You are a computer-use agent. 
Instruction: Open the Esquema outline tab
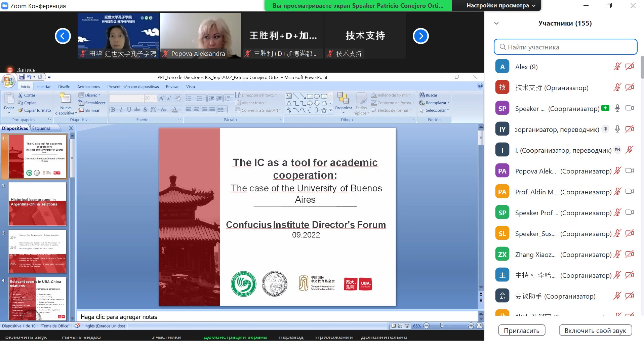[41, 128]
